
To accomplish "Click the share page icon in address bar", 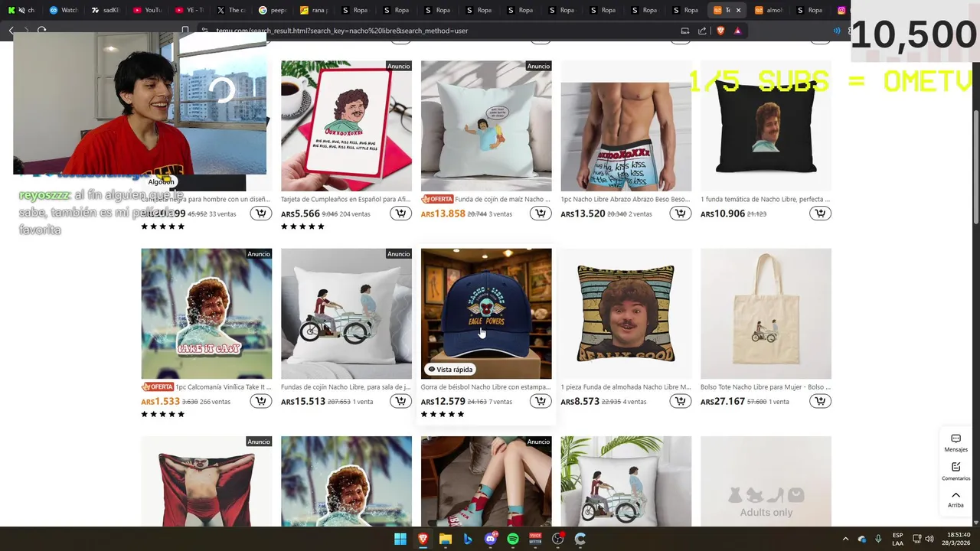I will pos(702,31).
